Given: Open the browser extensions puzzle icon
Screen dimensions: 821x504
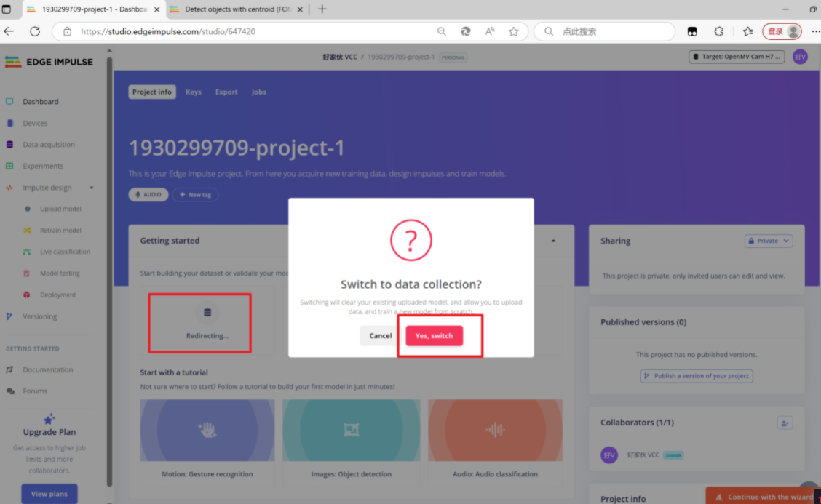Looking at the screenshot, I should click(719, 31).
